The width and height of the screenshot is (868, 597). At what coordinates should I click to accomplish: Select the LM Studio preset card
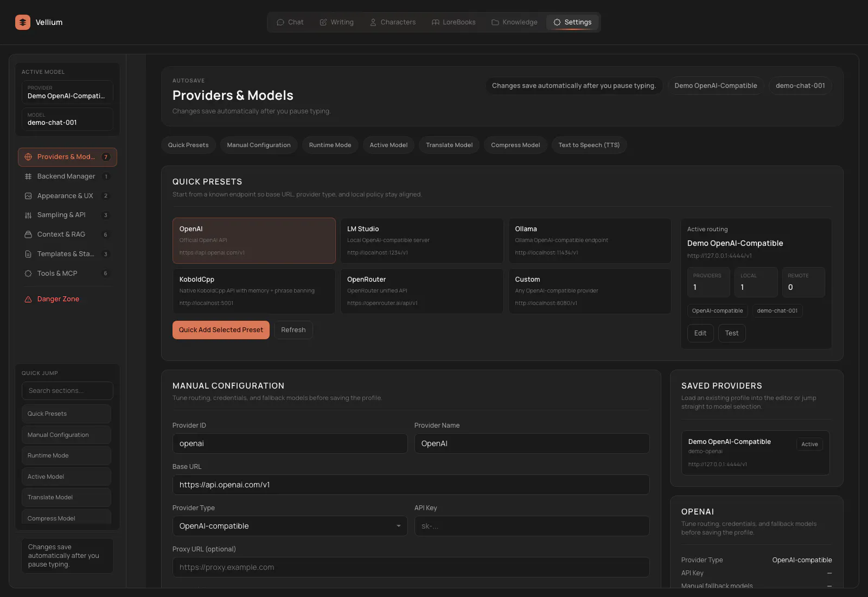[422, 241]
